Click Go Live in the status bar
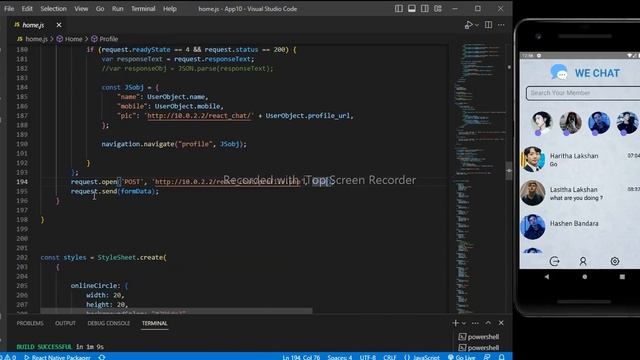This screenshot has width=640, height=360. tap(462, 357)
